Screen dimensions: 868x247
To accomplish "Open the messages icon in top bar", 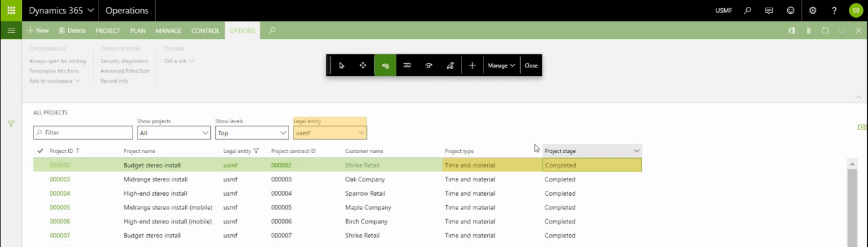I will coord(769,11).
